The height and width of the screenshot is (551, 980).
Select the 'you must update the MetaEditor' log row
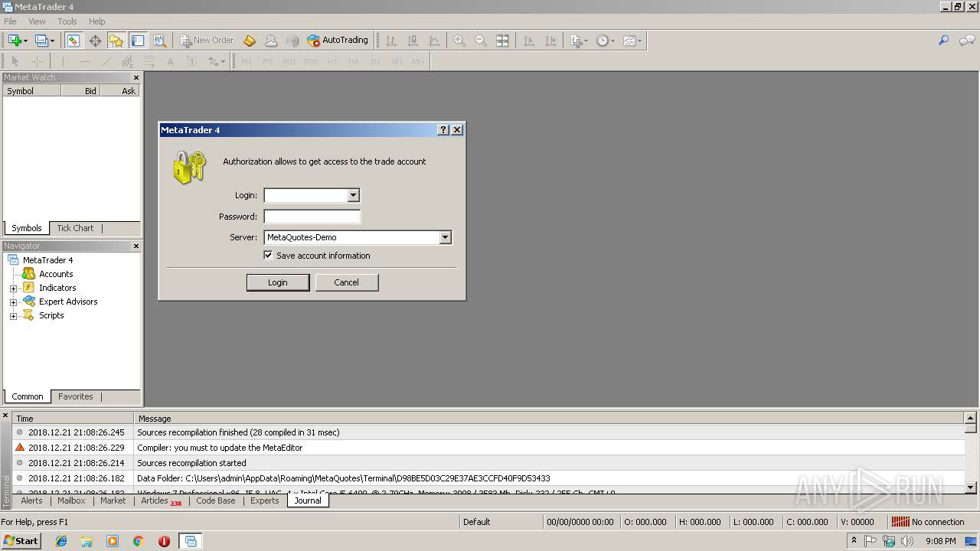coord(488,448)
